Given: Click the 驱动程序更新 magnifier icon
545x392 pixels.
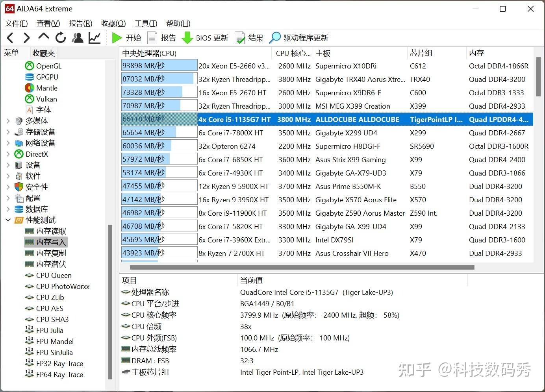Looking at the screenshot, I should [x=275, y=38].
